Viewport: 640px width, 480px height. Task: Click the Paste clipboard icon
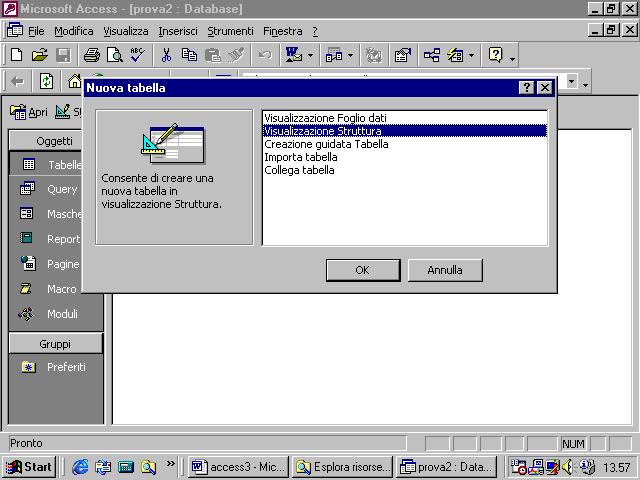click(x=212, y=55)
